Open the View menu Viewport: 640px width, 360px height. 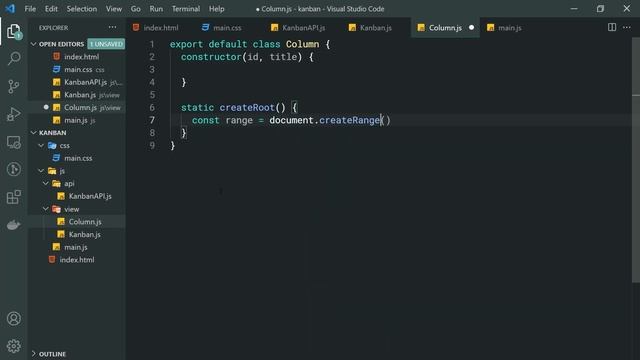[113, 9]
